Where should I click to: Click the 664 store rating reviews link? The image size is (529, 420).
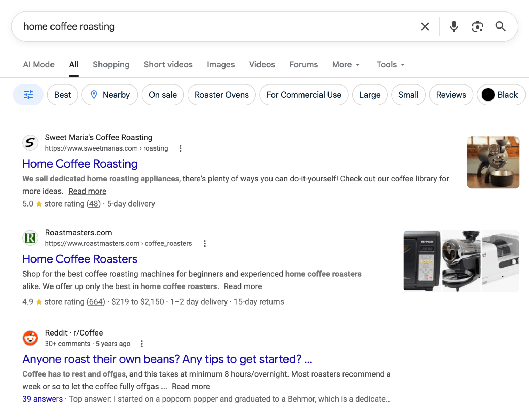click(x=95, y=301)
